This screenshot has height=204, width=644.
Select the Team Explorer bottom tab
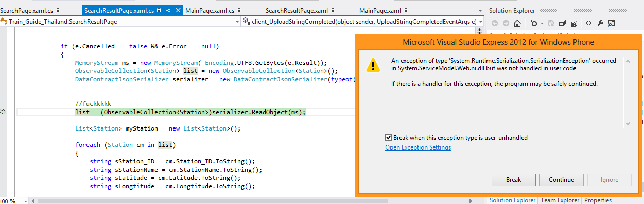coord(560,200)
